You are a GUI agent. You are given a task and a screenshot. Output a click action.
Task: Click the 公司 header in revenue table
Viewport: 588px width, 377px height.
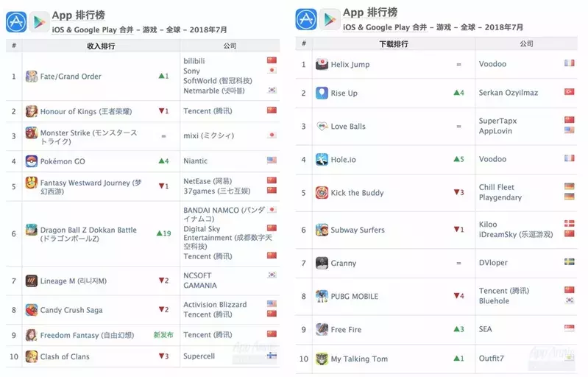[x=230, y=46]
